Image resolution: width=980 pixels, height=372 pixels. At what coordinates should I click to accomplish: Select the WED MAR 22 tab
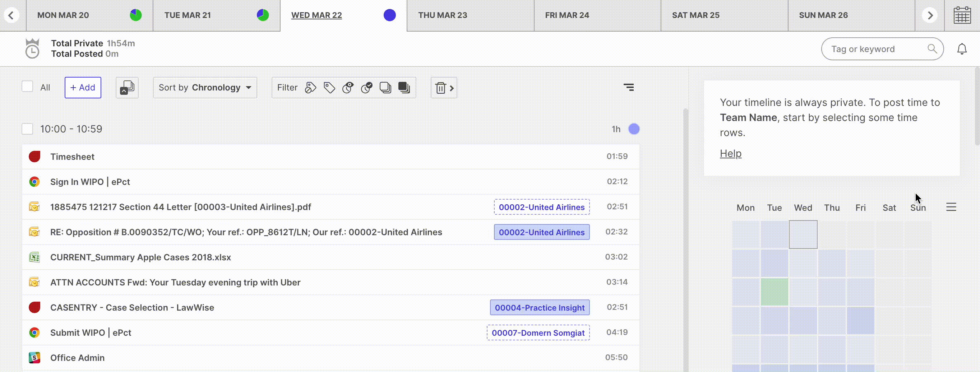click(x=343, y=15)
